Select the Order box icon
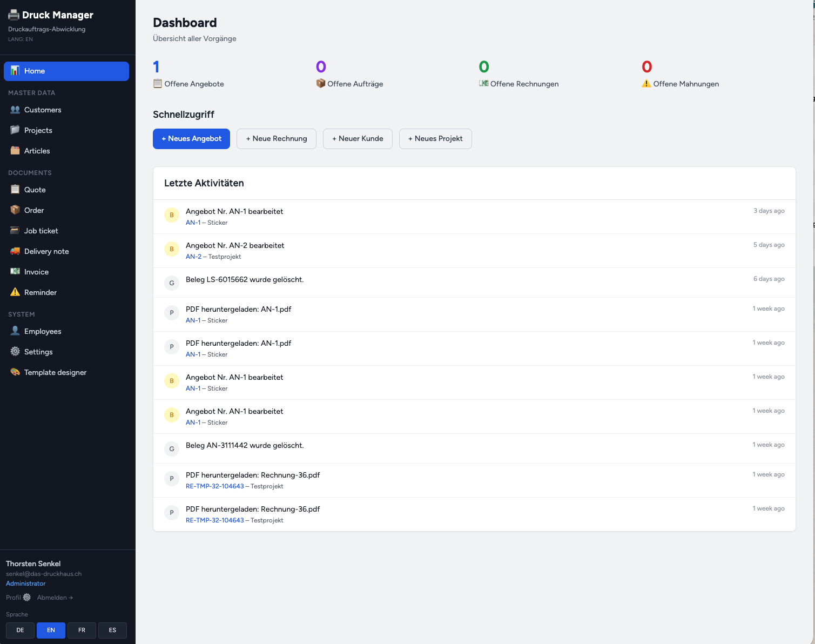The width and height of the screenshot is (815, 644). [15, 210]
